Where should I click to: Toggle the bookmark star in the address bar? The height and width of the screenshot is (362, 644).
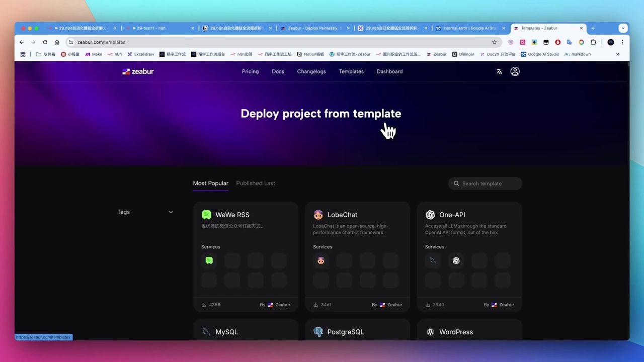[495, 42]
